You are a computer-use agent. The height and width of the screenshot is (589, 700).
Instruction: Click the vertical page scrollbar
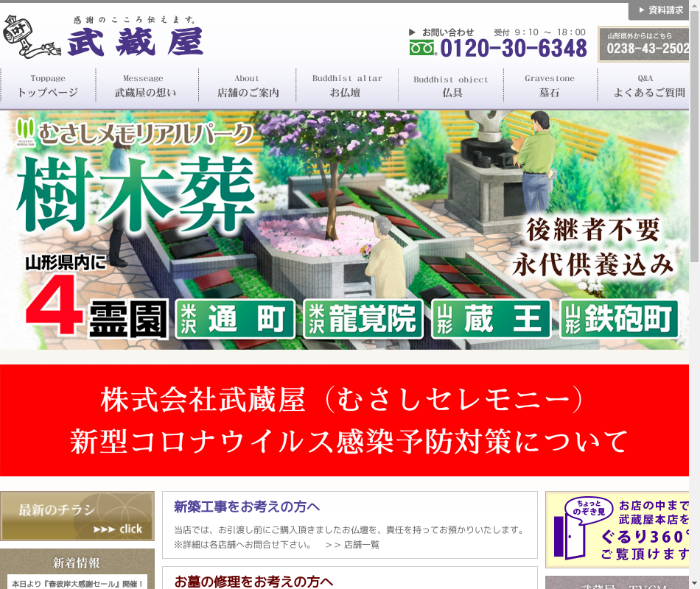click(x=694, y=147)
